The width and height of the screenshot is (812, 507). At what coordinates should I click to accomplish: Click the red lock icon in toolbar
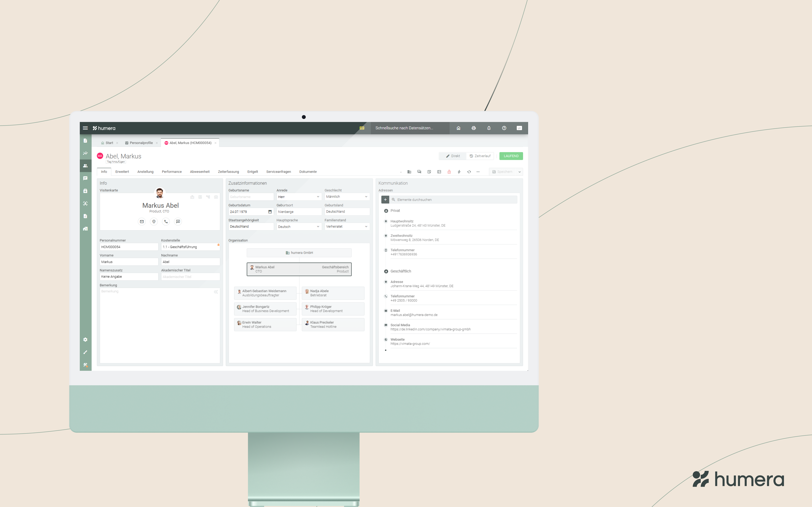point(449,172)
